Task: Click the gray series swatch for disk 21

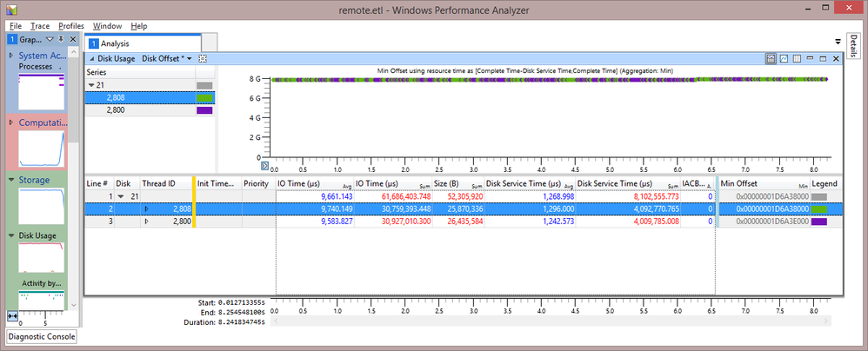Action: (x=204, y=86)
